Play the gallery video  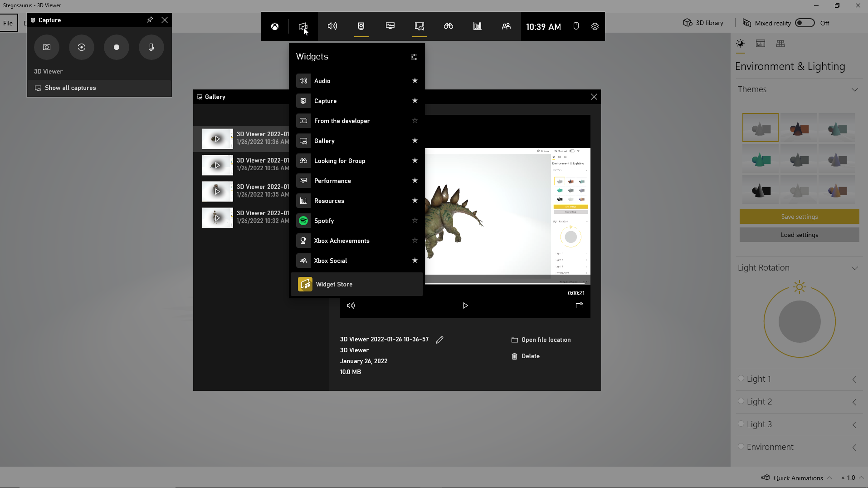(x=465, y=306)
